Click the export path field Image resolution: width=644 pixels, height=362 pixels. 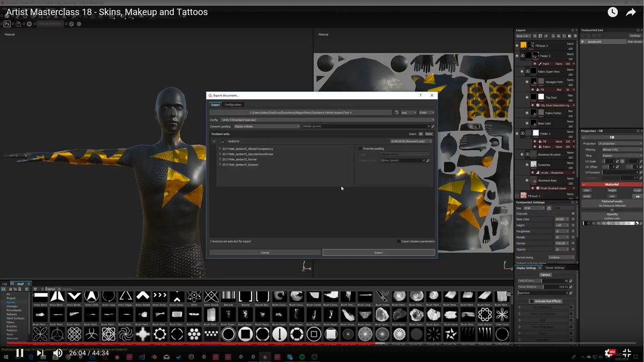[301, 113]
